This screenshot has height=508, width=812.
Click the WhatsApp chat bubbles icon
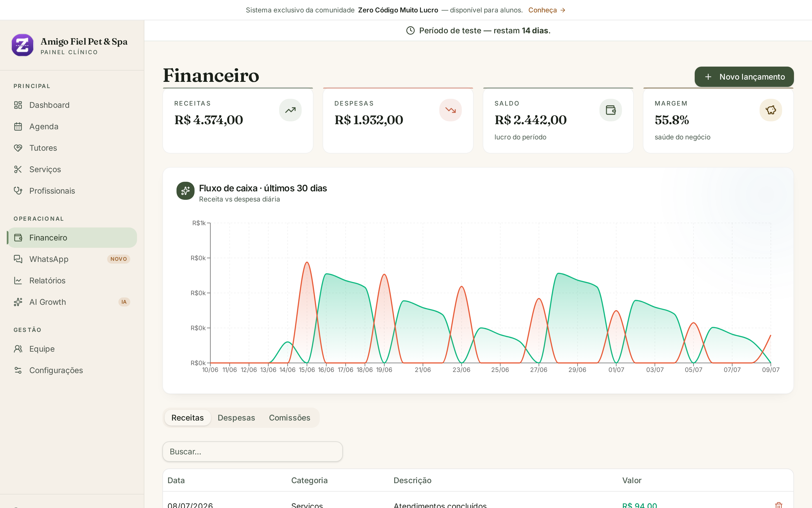18,259
